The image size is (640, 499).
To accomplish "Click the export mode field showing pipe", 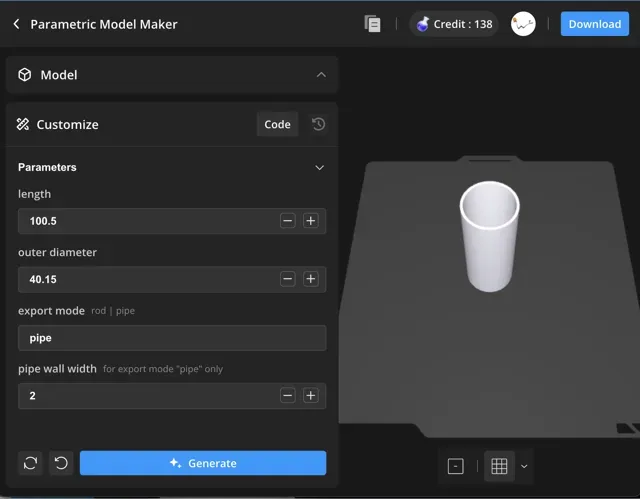I will (172, 338).
